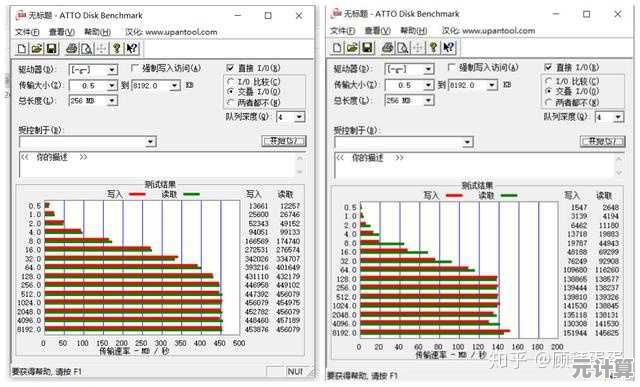Click Print icon in left window toolbar
Screen dimensions: 640x387
72,49
